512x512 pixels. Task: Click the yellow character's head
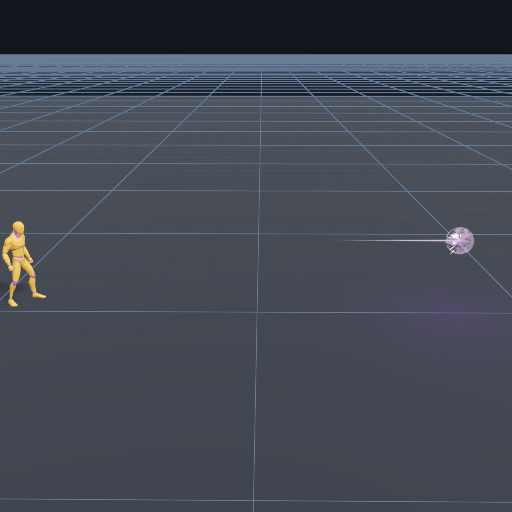(18, 228)
